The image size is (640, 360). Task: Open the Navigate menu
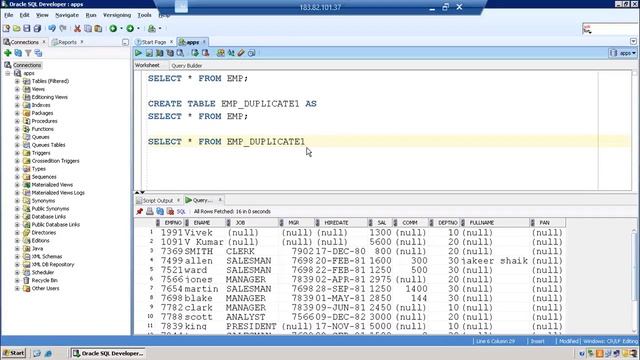[67, 15]
